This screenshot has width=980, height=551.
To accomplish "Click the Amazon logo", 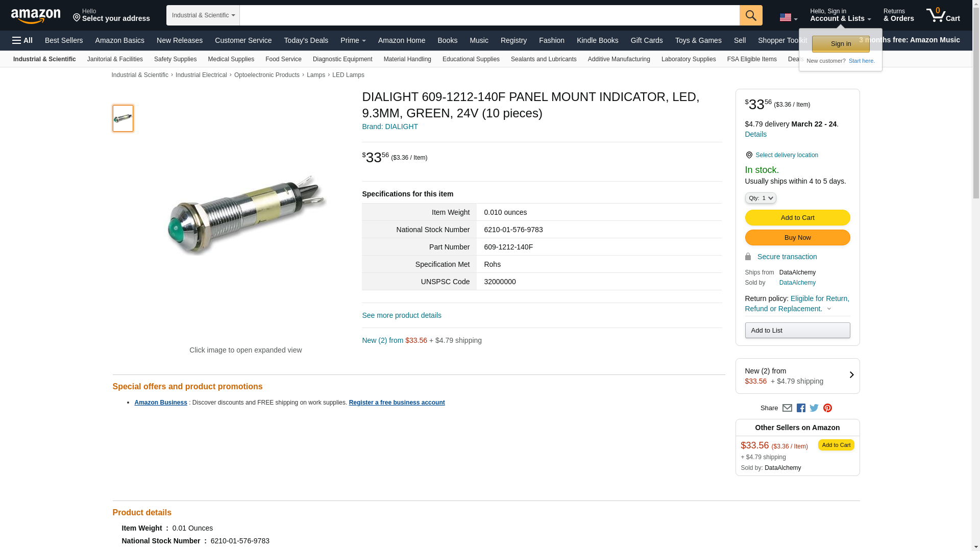I will 36,16.
